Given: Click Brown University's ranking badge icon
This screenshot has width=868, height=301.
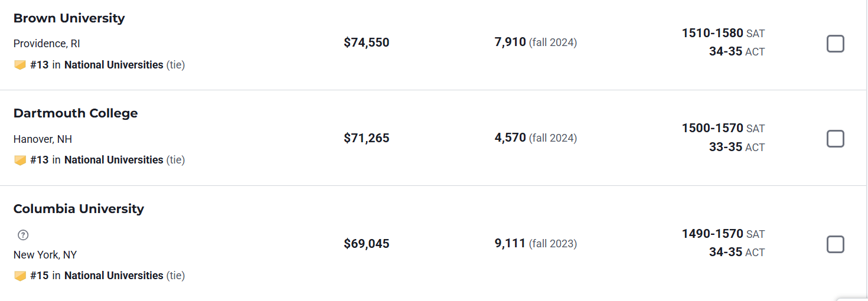Looking at the screenshot, I should pyautogui.click(x=20, y=65).
